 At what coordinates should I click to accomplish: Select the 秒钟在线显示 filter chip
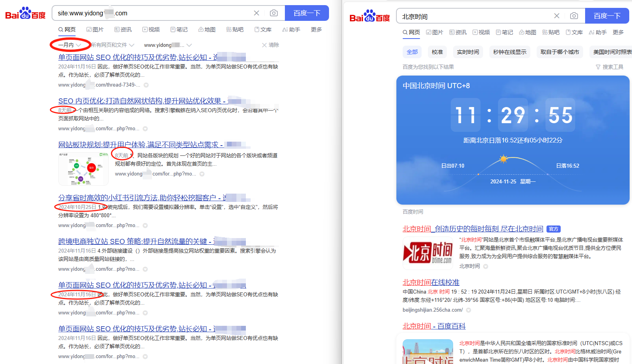510,52
